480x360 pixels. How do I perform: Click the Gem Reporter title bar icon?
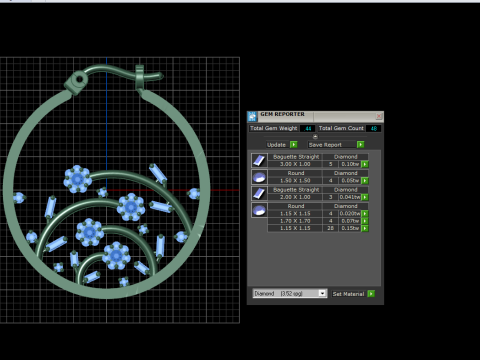coord(252,116)
